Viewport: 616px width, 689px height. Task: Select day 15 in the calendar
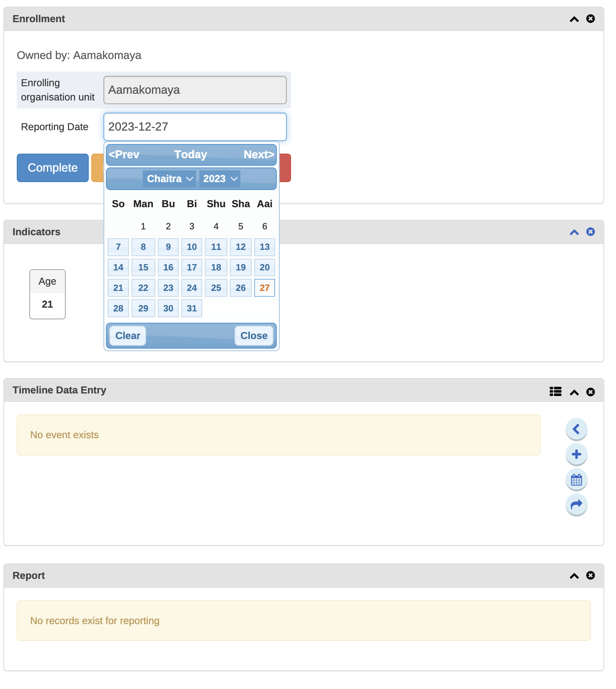(143, 267)
